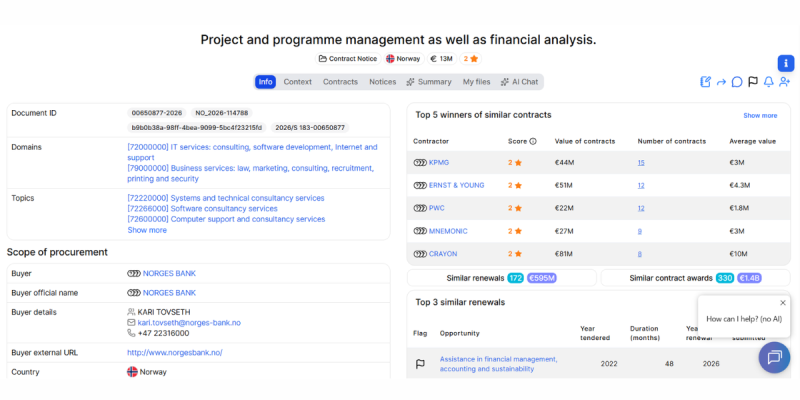Click the Similar contract awards 330 badge
The image size is (800, 400).
(x=724, y=278)
